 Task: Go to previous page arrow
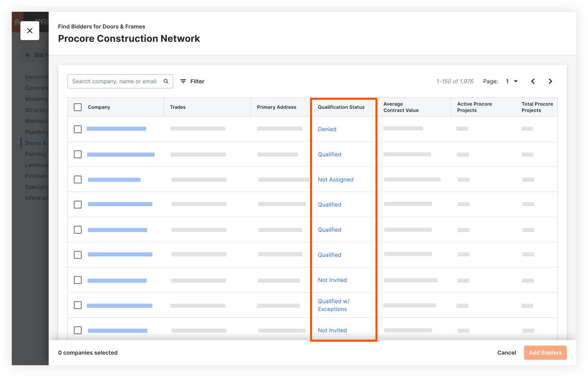coord(533,81)
